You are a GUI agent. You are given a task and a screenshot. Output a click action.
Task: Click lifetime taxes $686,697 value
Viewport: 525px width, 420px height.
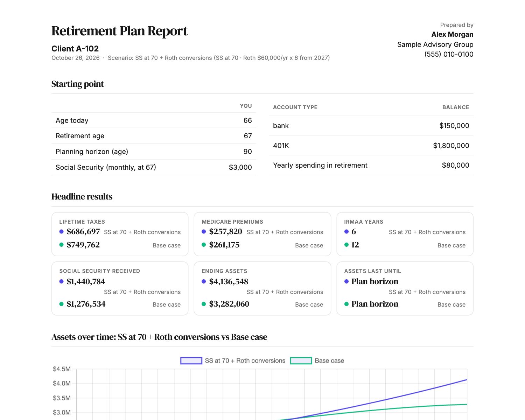pyautogui.click(x=83, y=231)
